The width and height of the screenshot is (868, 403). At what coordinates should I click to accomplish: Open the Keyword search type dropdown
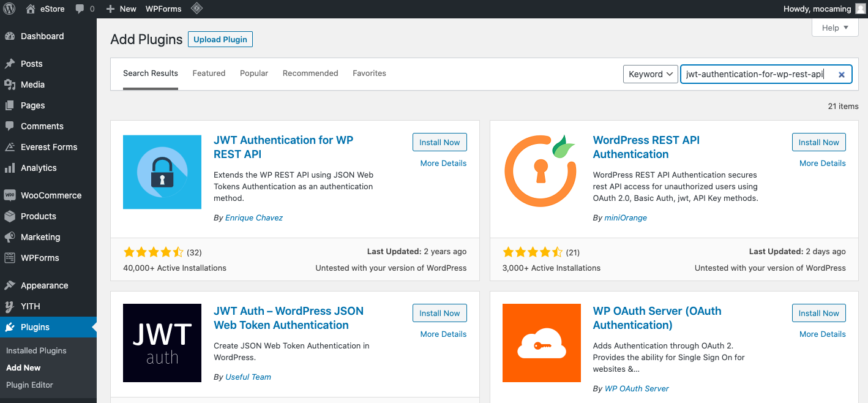650,74
